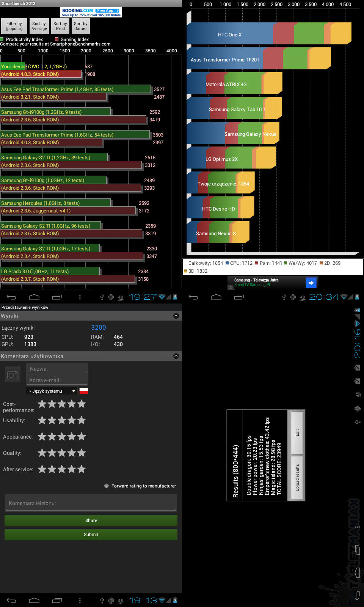Open the Język systemu language dropdown
This screenshot has height=607, width=364.
point(52,391)
